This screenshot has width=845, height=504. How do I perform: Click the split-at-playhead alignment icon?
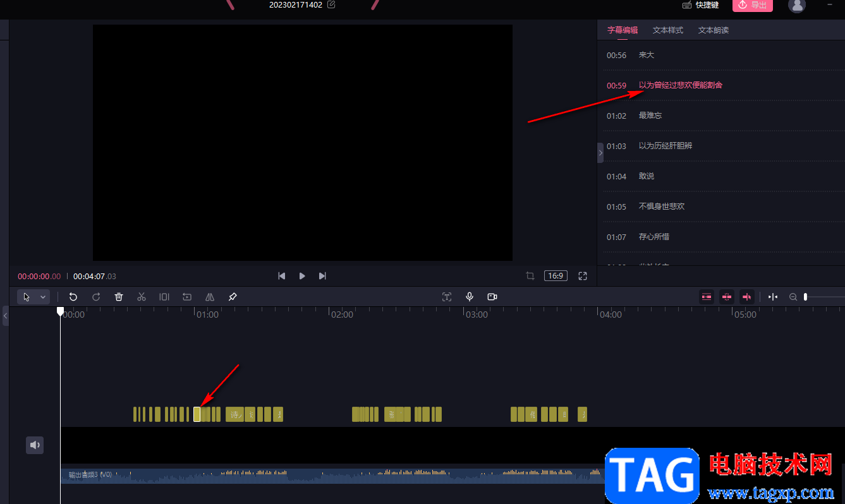click(773, 297)
